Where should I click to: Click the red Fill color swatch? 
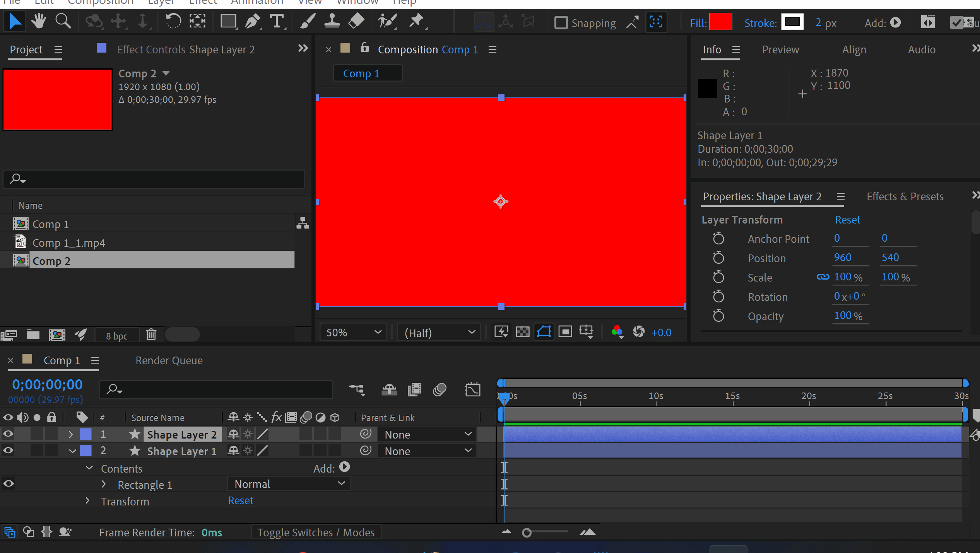tap(720, 22)
